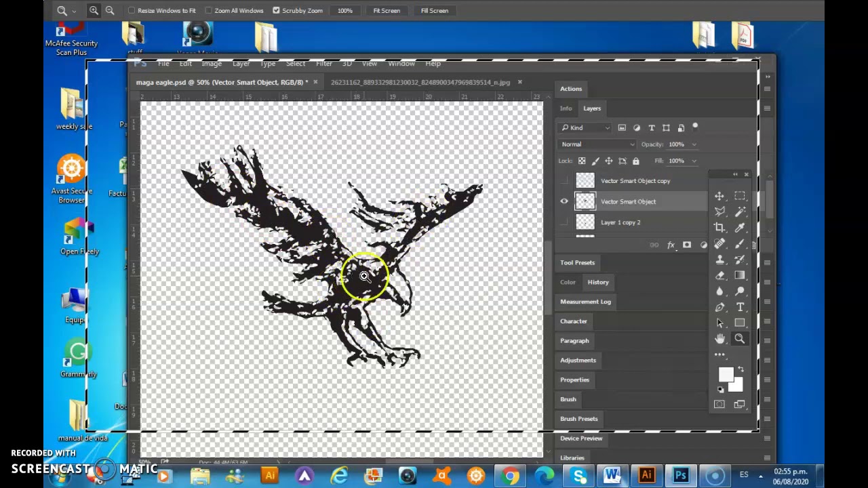Image resolution: width=868 pixels, height=488 pixels.
Task: Select the Healing Brush tool
Action: point(719,244)
